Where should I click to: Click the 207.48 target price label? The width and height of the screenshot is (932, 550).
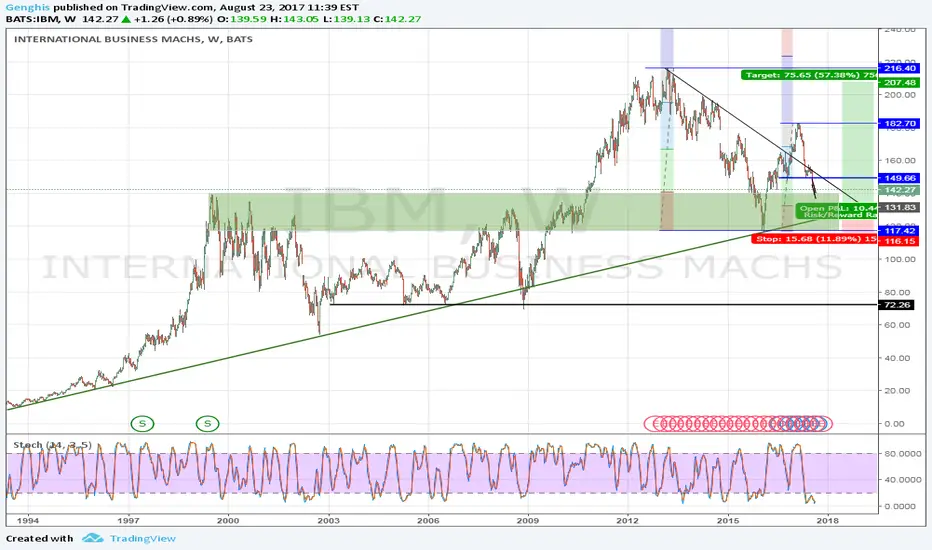click(x=899, y=83)
